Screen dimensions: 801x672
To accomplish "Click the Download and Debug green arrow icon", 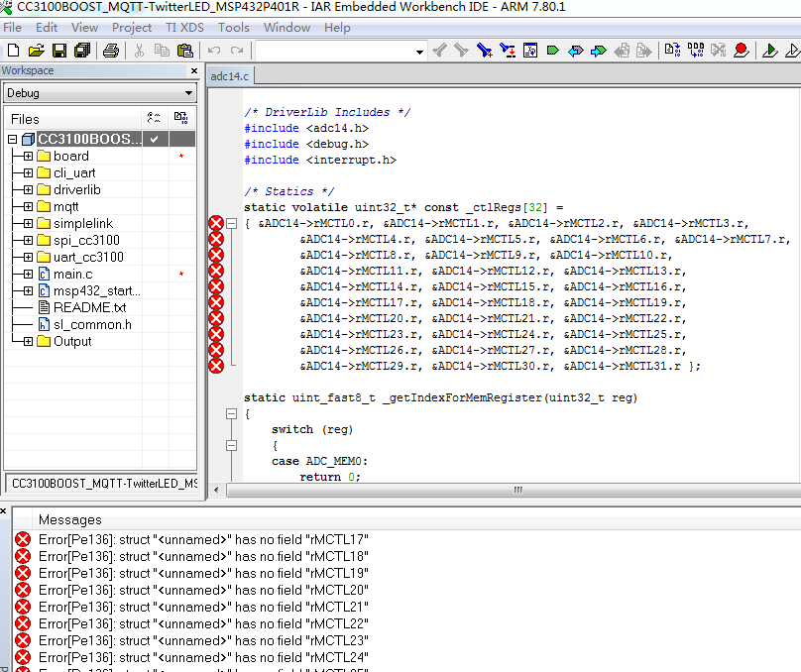I will coord(769,51).
